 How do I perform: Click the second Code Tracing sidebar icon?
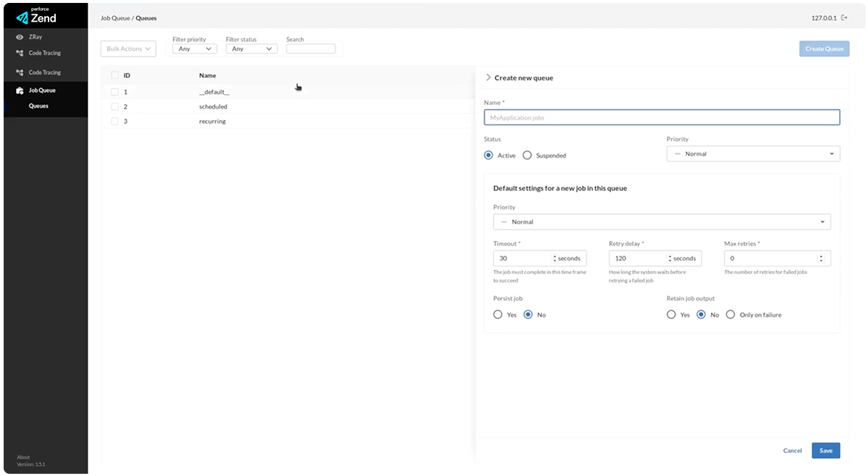click(20, 73)
